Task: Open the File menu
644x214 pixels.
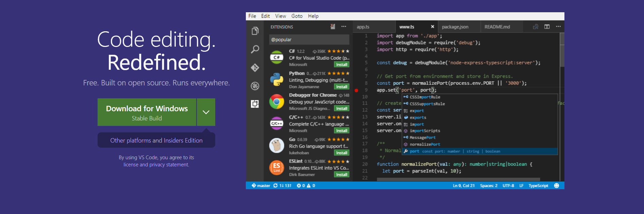Action: [252, 16]
